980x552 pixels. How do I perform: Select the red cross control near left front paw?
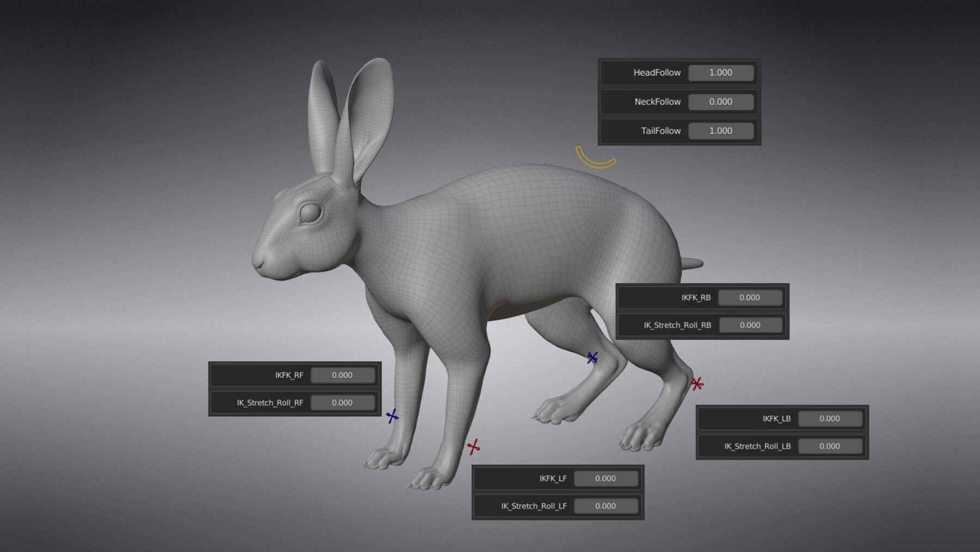coord(474,446)
